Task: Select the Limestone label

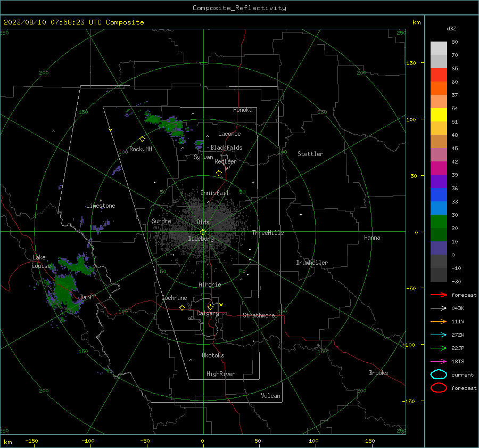Action: tap(101, 206)
